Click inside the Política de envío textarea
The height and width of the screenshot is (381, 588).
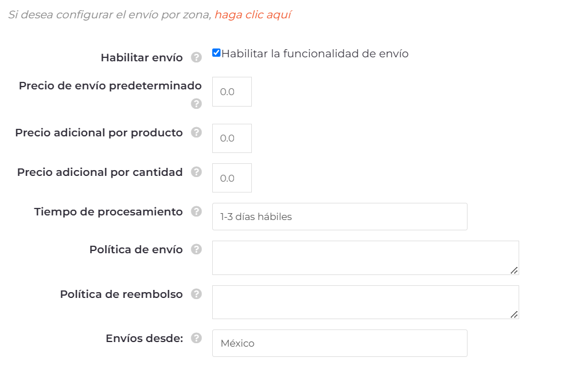click(x=365, y=258)
